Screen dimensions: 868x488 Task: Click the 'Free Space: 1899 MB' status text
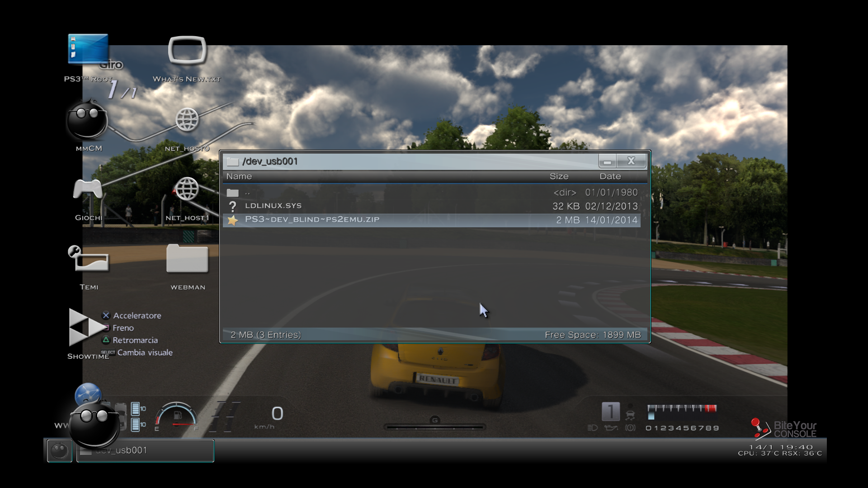[593, 335]
